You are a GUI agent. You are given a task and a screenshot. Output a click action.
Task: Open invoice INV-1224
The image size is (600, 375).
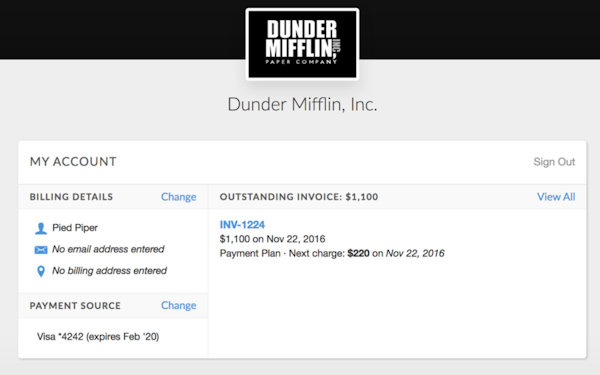click(x=242, y=225)
